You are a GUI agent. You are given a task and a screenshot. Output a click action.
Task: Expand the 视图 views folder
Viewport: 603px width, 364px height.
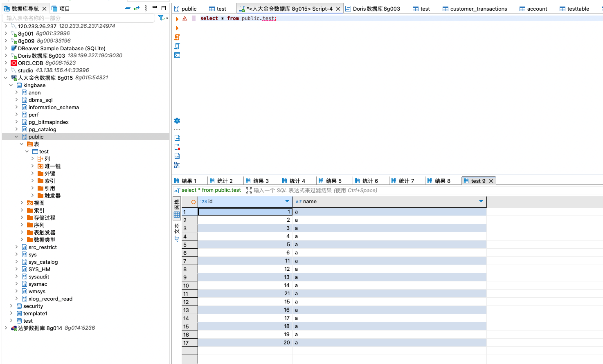click(x=22, y=203)
